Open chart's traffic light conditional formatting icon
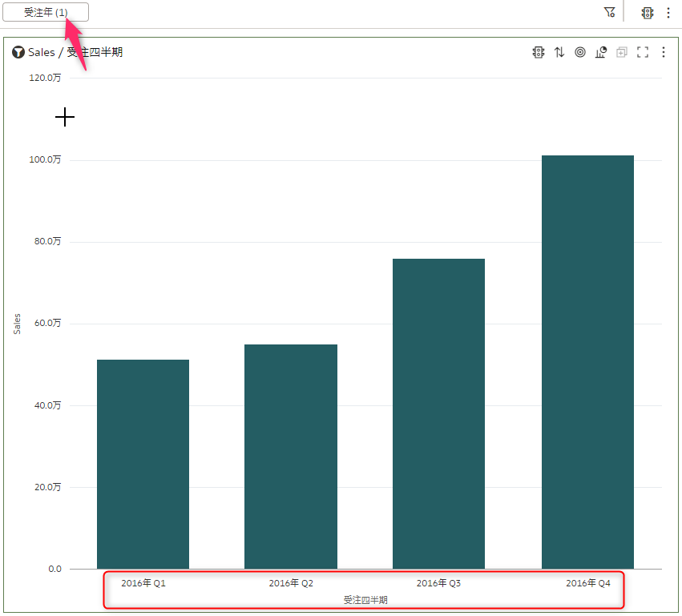Image resolution: width=682 pixels, height=616 pixels. coord(539,52)
